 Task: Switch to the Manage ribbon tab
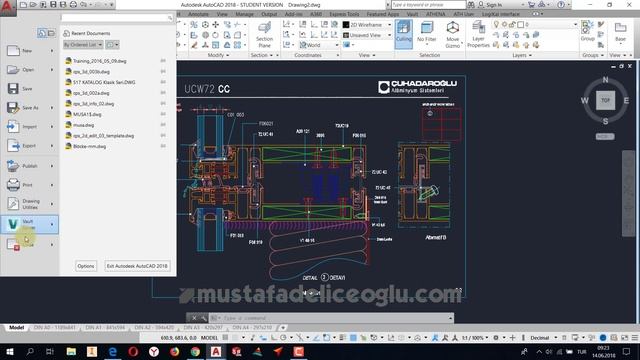(x=244, y=14)
